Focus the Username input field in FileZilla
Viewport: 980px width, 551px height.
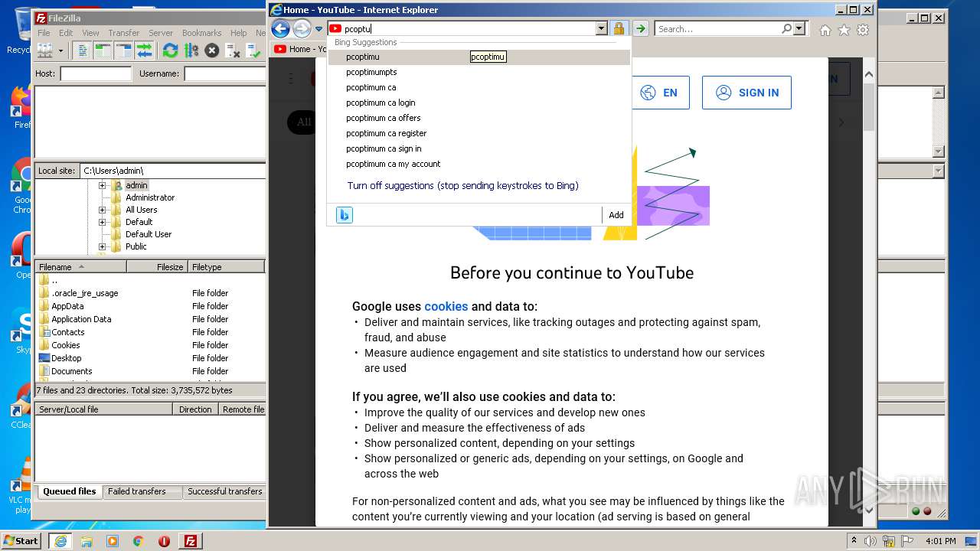coord(225,73)
